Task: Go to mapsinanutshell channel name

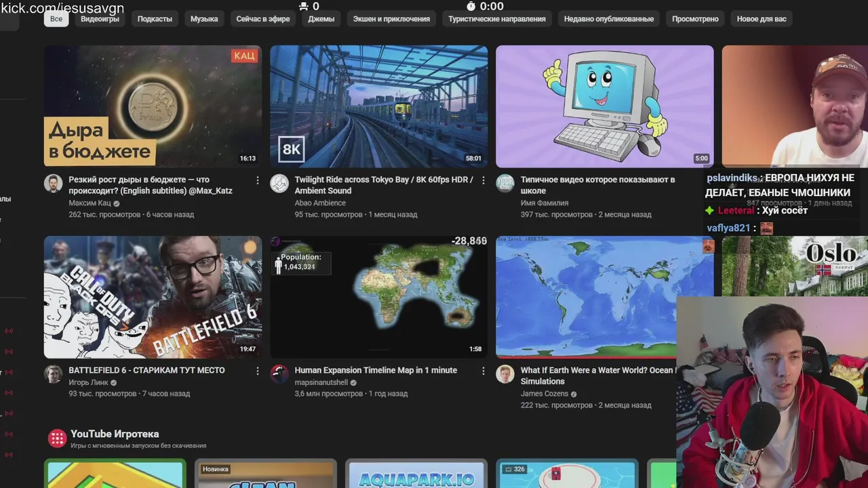Action: (x=321, y=382)
